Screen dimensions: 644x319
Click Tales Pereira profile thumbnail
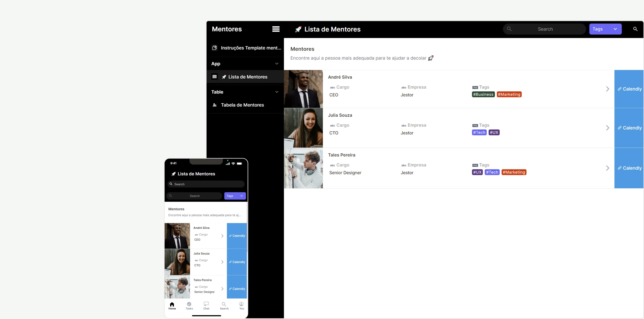[303, 168]
